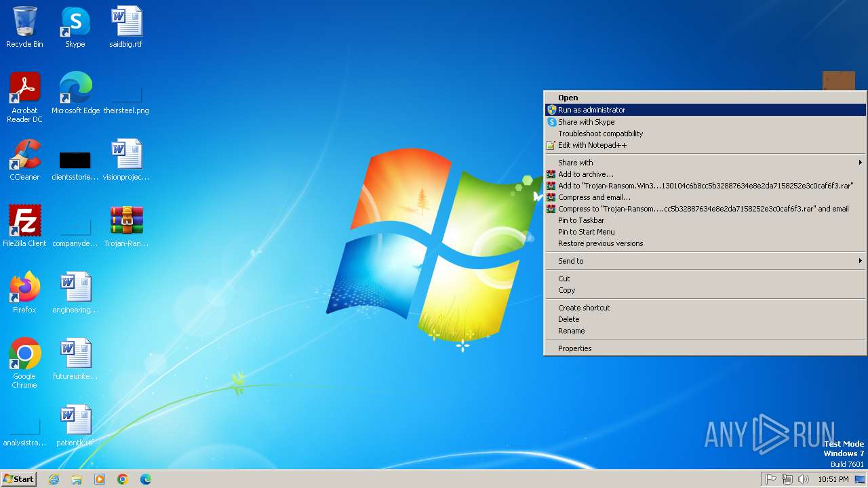Choose Create shortcut
This screenshot has height=488, width=868.
click(705, 308)
